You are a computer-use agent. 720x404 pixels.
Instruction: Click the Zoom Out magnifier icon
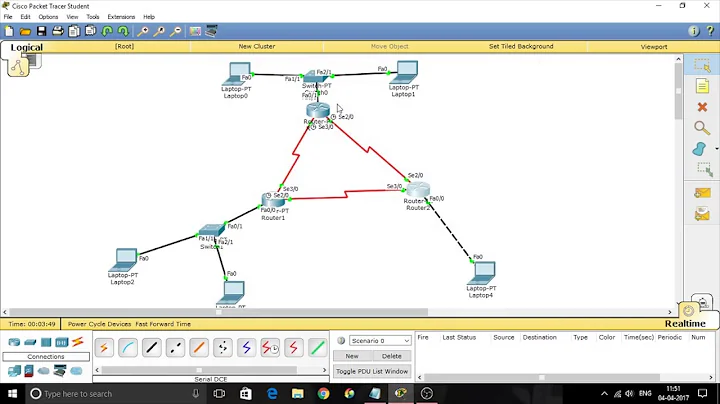pos(175,31)
